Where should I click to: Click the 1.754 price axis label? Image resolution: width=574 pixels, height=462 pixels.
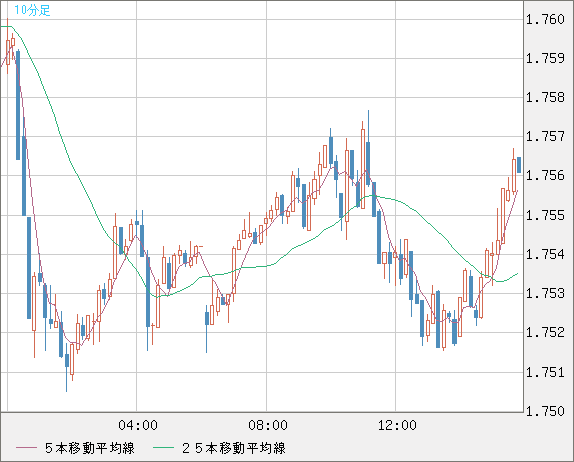(x=545, y=254)
